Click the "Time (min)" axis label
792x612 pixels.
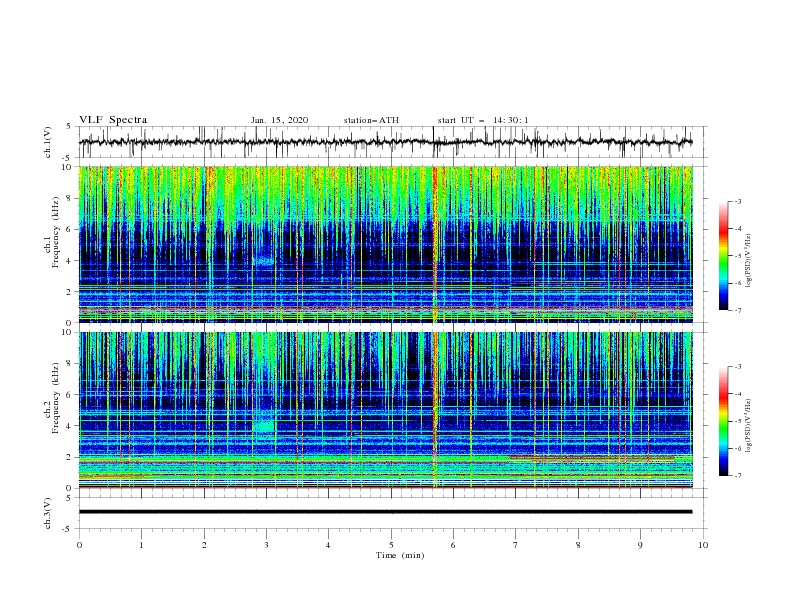click(x=400, y=555)
